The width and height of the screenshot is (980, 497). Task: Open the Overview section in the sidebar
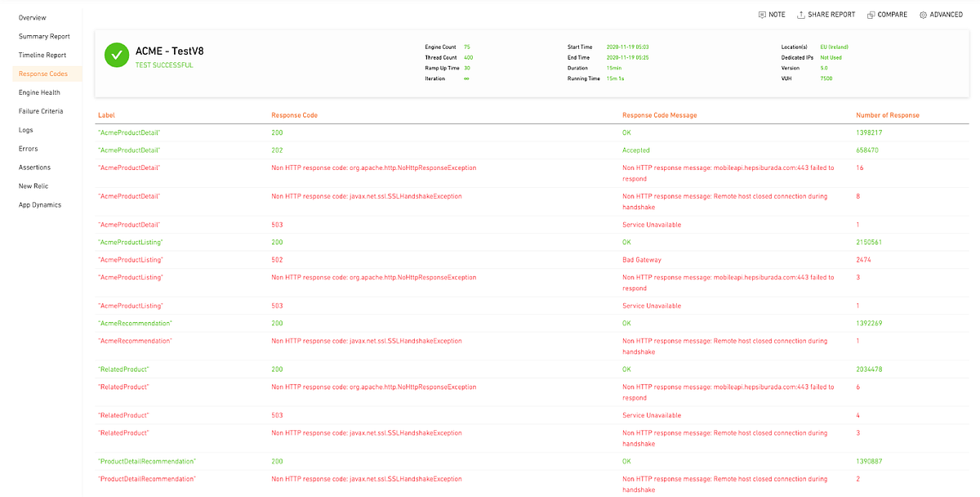point(33,17)
